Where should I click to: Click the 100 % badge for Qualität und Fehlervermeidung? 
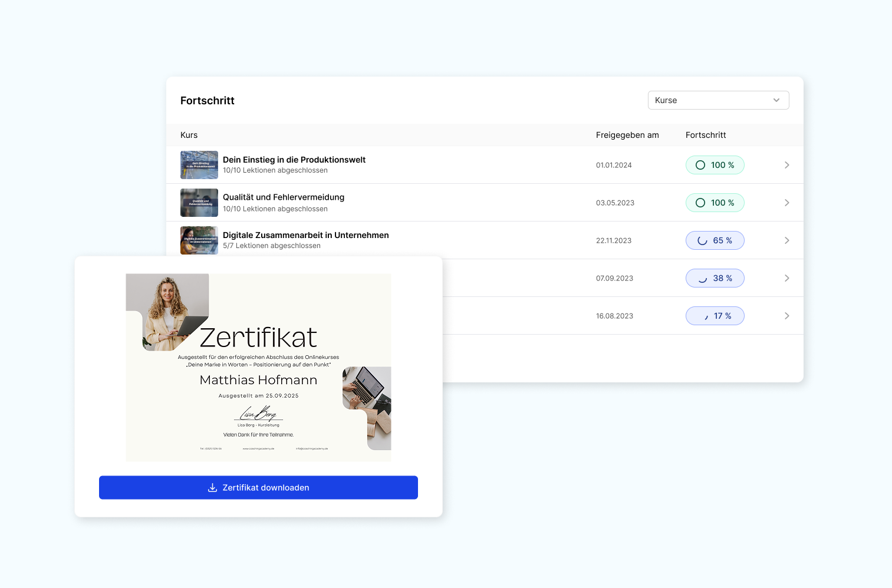point(715,203)
